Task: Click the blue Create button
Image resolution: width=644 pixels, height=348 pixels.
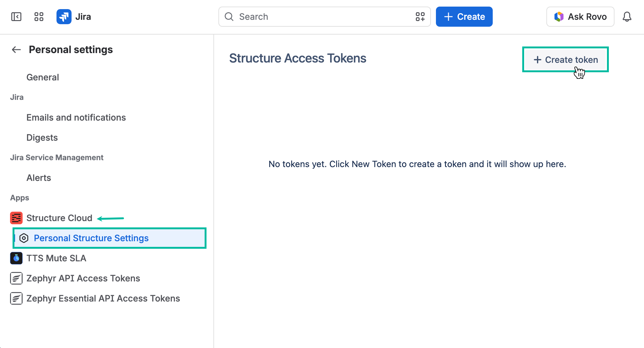Action: [464, 17]
